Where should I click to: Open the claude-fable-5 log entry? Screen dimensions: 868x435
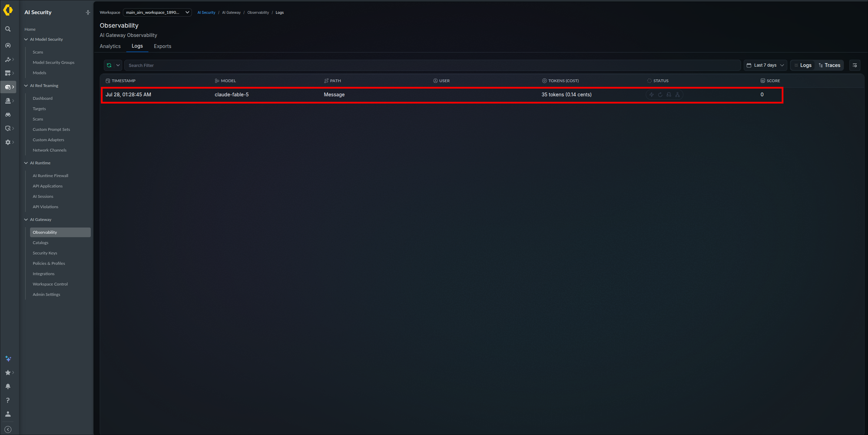point(442,95)
